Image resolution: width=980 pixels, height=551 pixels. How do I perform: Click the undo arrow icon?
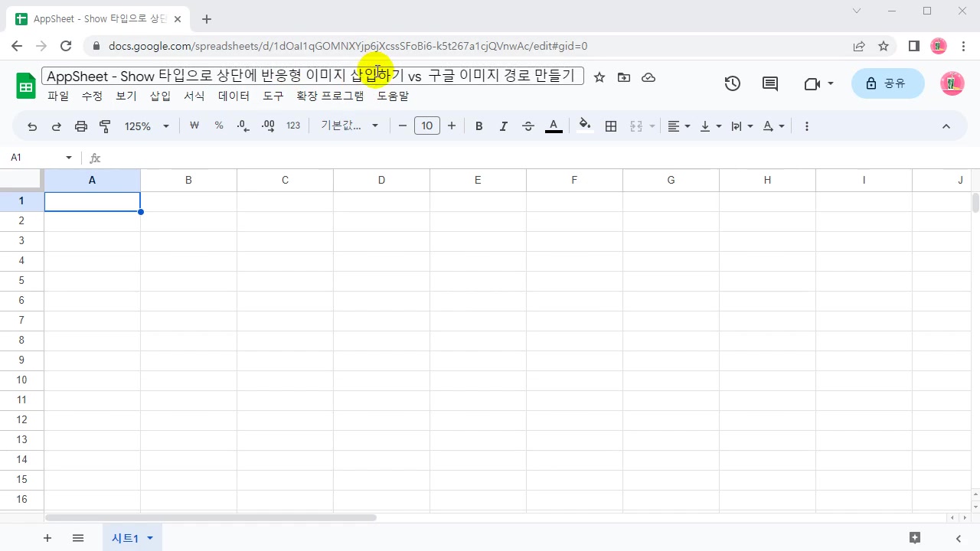tap(32, 126)
